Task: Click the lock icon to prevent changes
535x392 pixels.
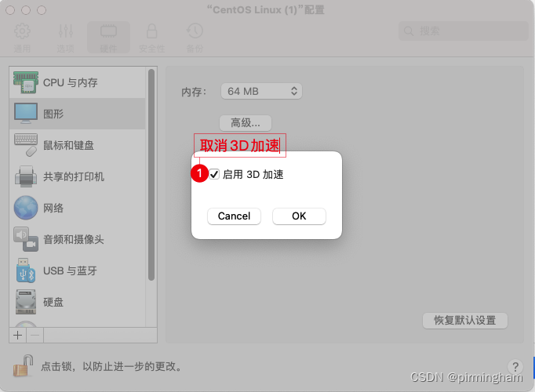Action: coord(24,365)
